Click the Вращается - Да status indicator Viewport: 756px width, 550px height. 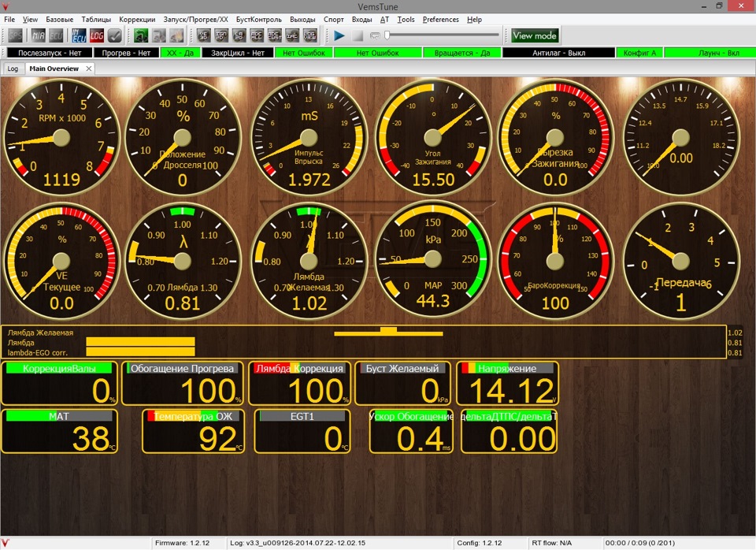click(x=462, y=53)
